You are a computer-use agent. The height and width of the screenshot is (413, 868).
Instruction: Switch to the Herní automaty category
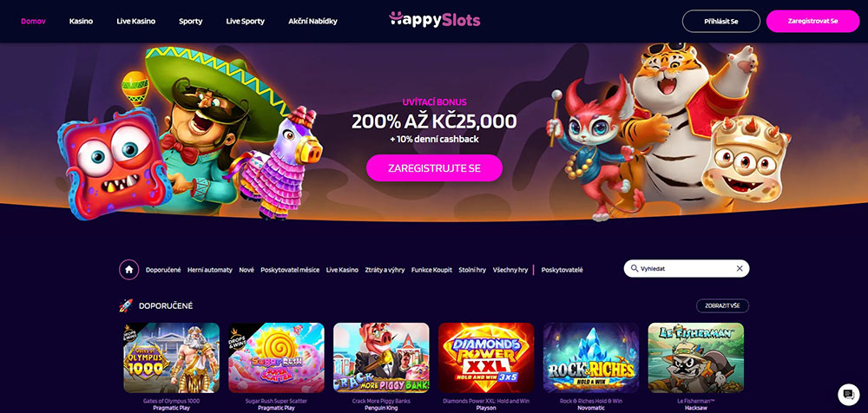pyautogui.click(x=210, y=270)
